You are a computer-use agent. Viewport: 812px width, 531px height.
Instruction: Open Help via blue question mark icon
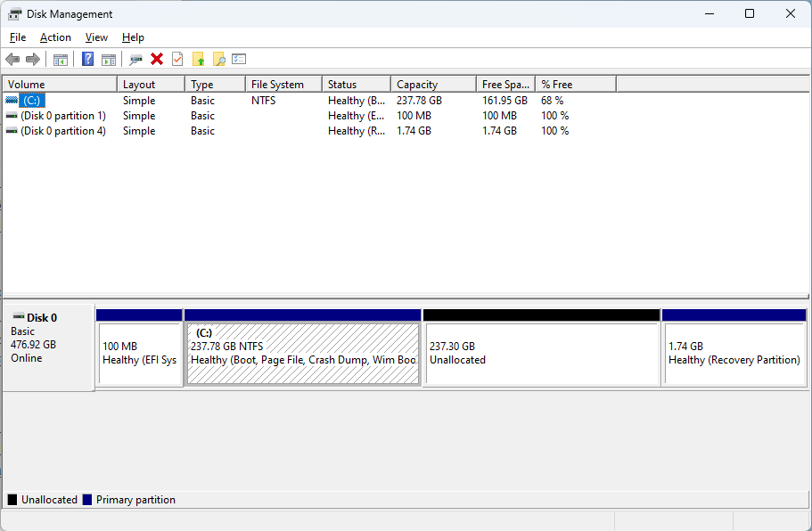coord(88,59)
